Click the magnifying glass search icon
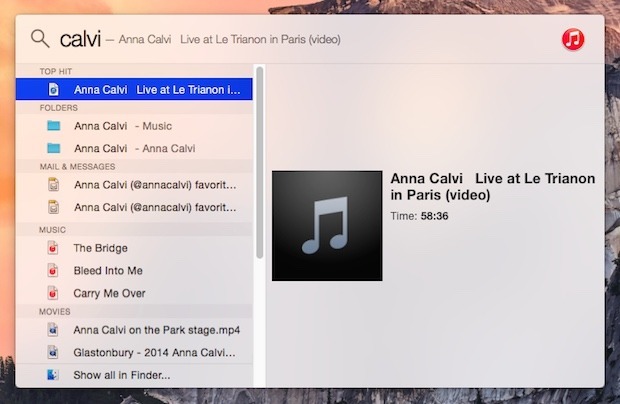 coord(40,39)
